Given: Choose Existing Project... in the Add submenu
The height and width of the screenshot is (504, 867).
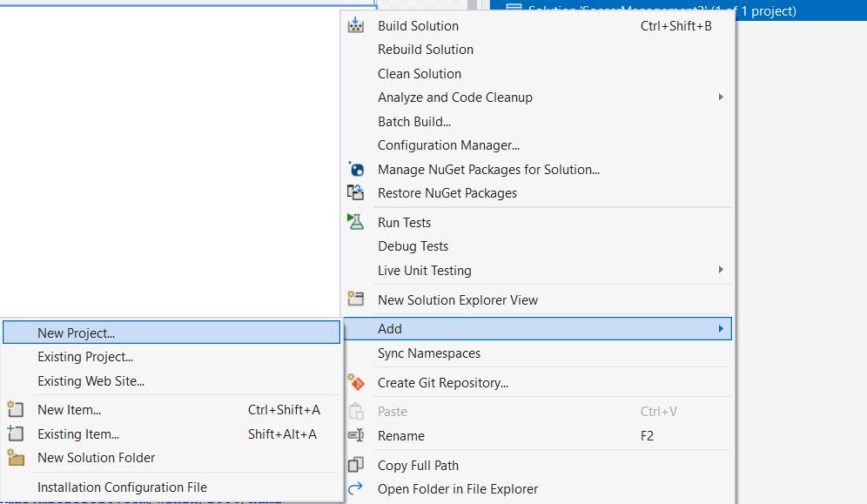Looking at the screenshot, I should pyautogui.click(x=171, y=357).
